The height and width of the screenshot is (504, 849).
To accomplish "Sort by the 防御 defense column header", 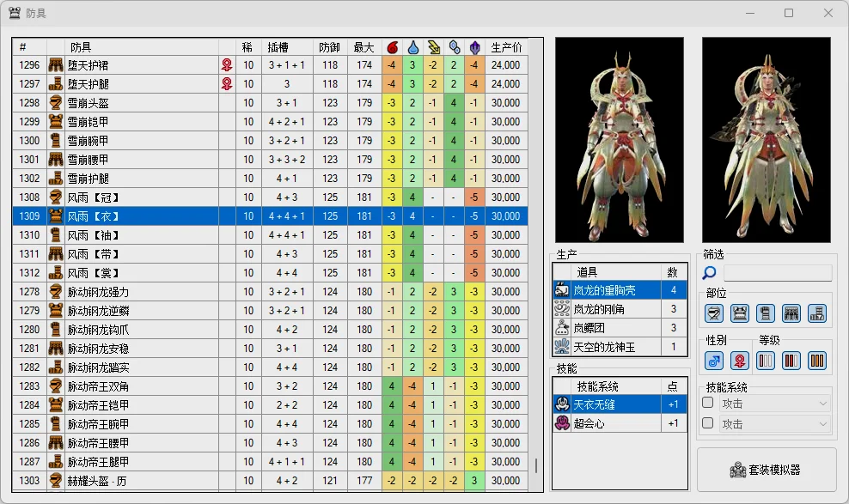I will click(330, 47).
